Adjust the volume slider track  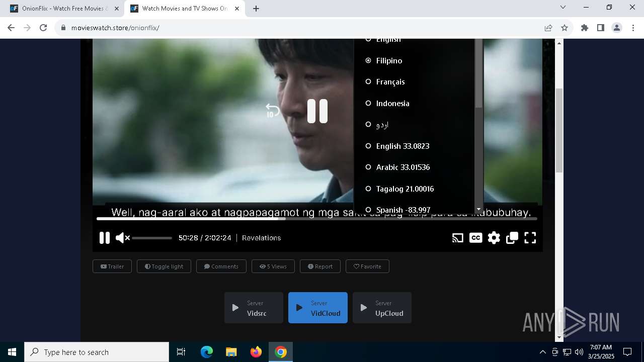tap(152, 238)
